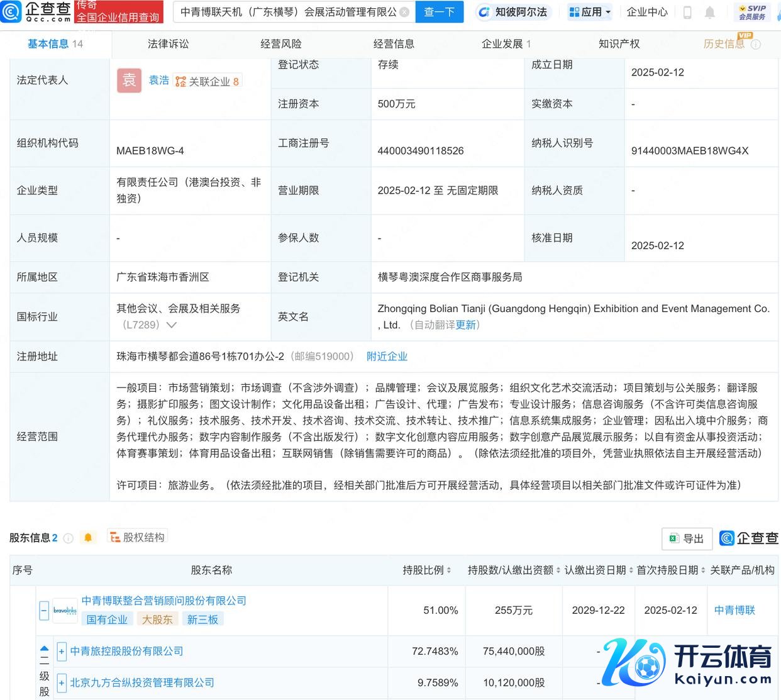Click the Qichacha logo in header
The height and width of the screenshot is (700, 781).
(x=36, y=11)
